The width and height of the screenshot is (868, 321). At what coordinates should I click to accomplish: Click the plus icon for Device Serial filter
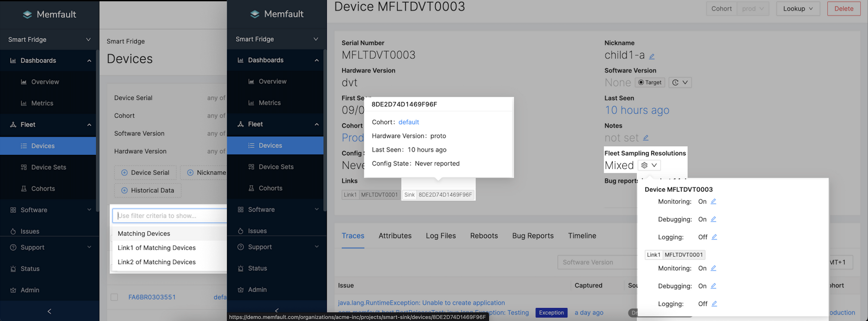pos(125,173)
